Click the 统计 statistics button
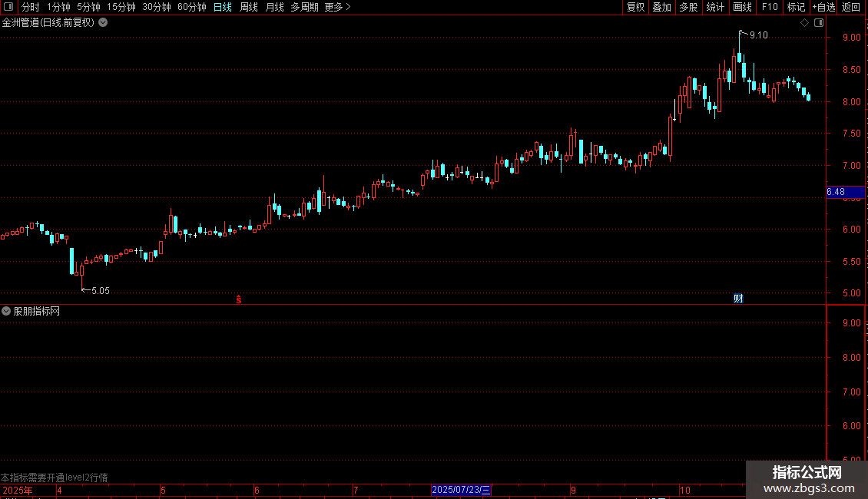868x499 pixels. point(715,7)
